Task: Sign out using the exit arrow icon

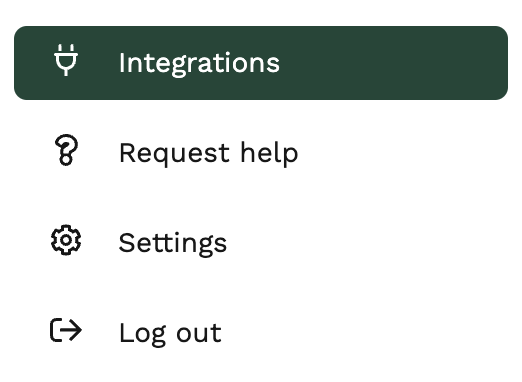Action: click(66, 330)
